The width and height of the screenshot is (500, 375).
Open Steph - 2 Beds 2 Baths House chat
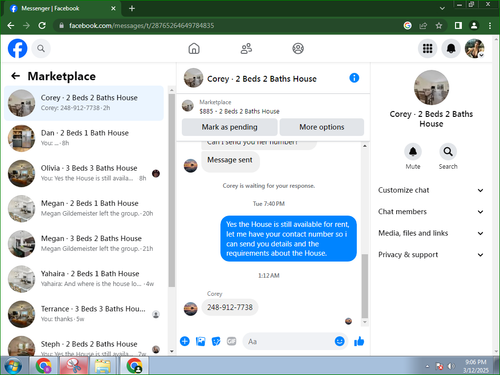point(84,346)
